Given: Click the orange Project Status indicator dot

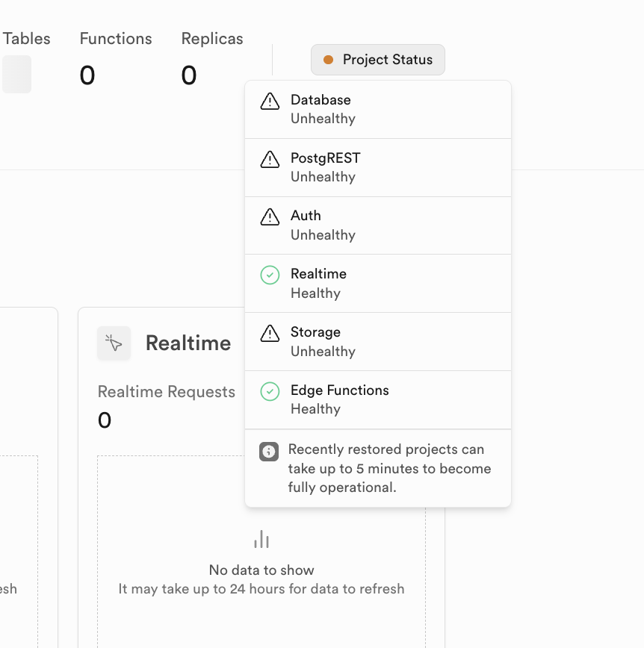Looking at the screenshot, I should point(328,60).
